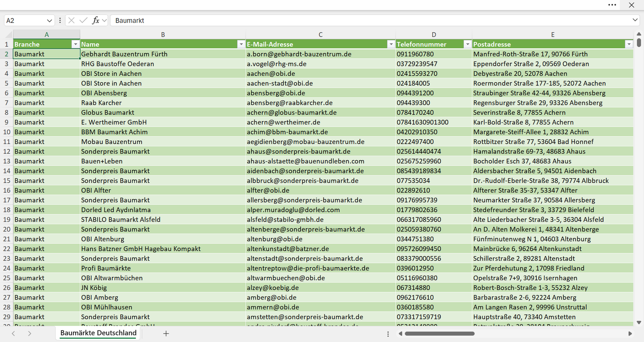Select cell Bauen+Leben
This screenshot has width=644, height=342.
tap(163, 161)
